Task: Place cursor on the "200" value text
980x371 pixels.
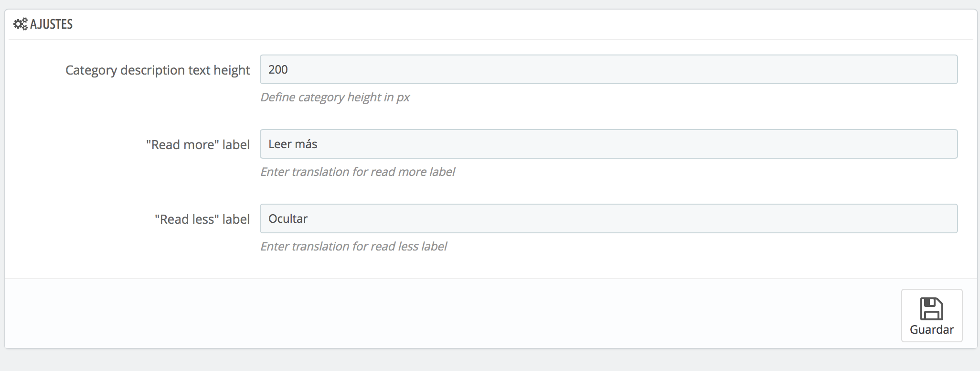Action: (278, 70)
